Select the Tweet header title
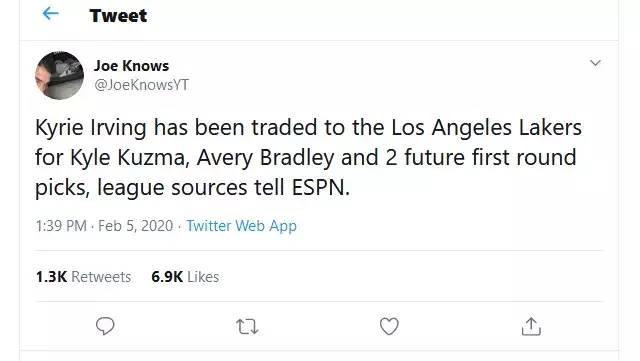The width and height of the screenshot is (640, 361). (x=118, y=16)
